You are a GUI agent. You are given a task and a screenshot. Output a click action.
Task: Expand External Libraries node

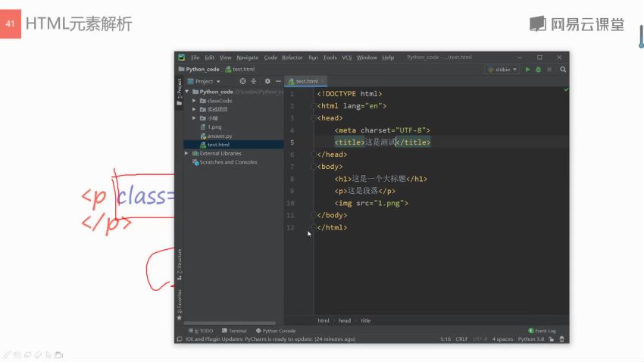pos(186,153)
